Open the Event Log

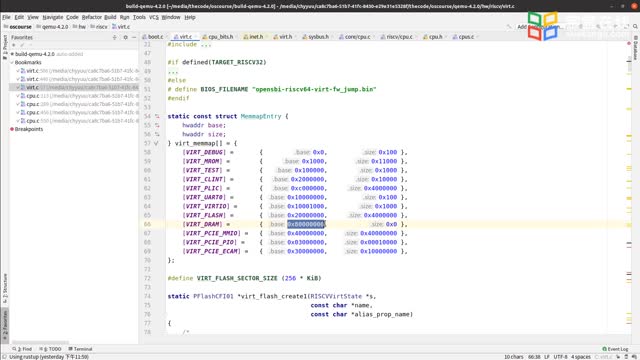click(x=615, y=349)
